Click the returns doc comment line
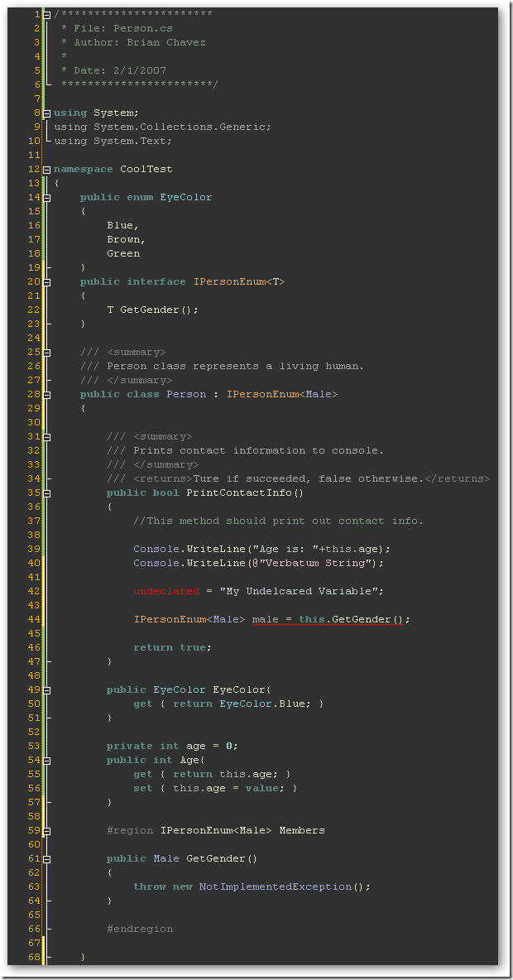This screenshot has width=513, height=980. tap(299, 478)
